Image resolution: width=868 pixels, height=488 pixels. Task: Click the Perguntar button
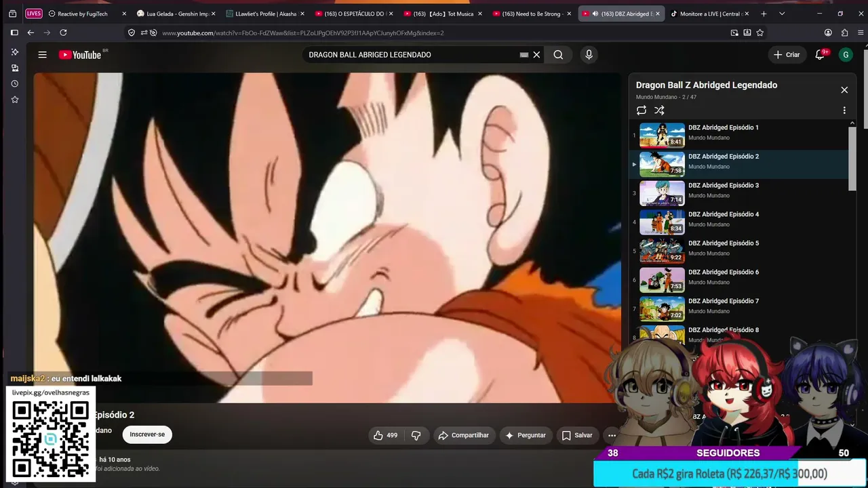pyautogui.click(x=526, y=435)
